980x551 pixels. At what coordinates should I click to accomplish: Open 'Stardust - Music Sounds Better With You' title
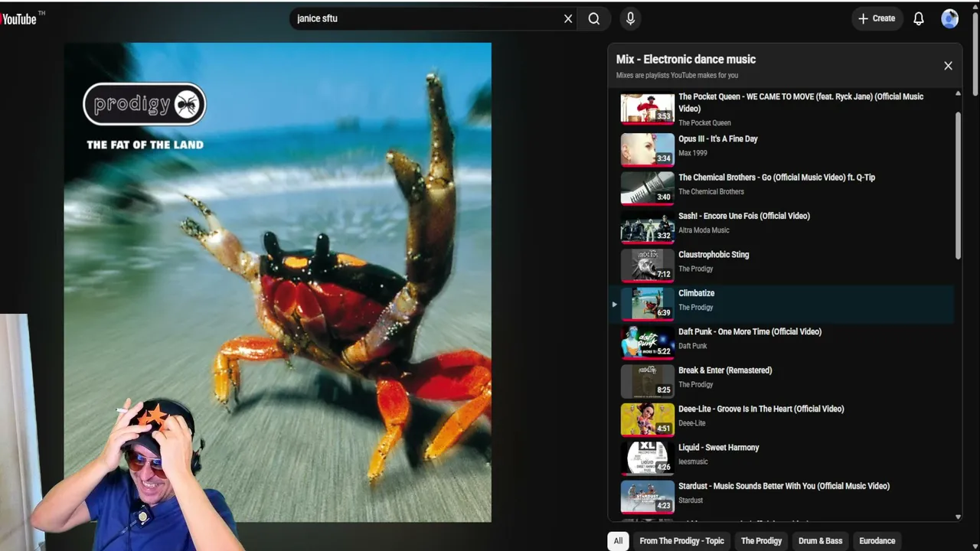784,486
